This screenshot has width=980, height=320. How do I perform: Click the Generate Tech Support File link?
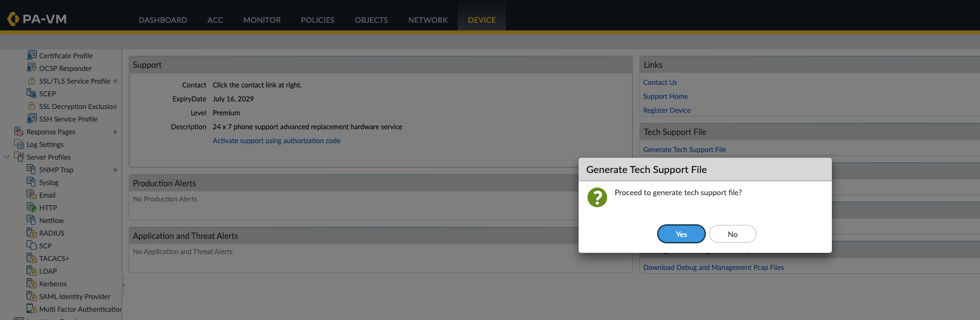tap(684, 150)
